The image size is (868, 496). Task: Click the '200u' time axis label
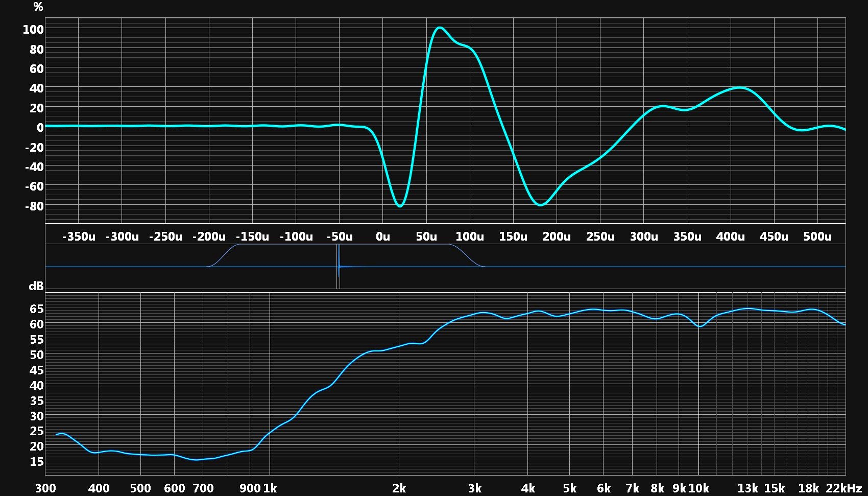557,237
